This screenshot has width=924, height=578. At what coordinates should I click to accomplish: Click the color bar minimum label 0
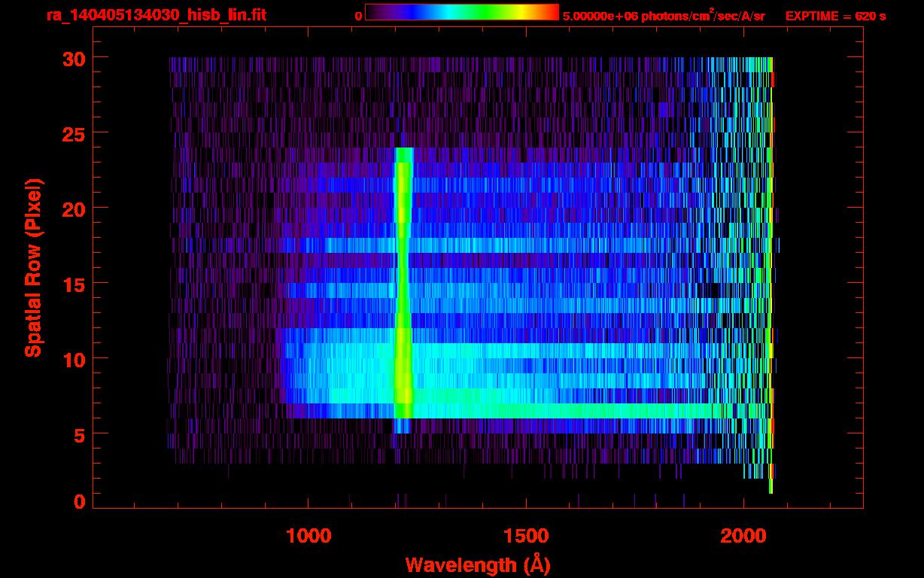(358, 16)
